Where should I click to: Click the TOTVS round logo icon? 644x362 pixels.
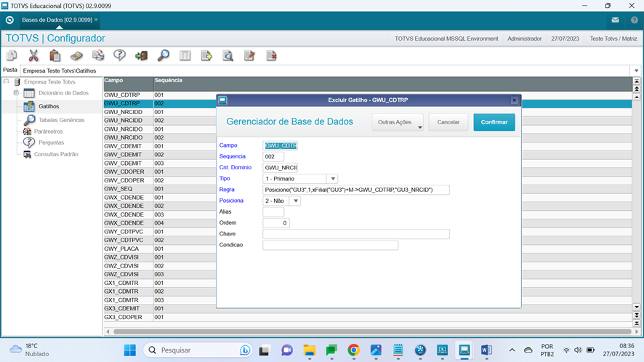(x=9, y=20)
